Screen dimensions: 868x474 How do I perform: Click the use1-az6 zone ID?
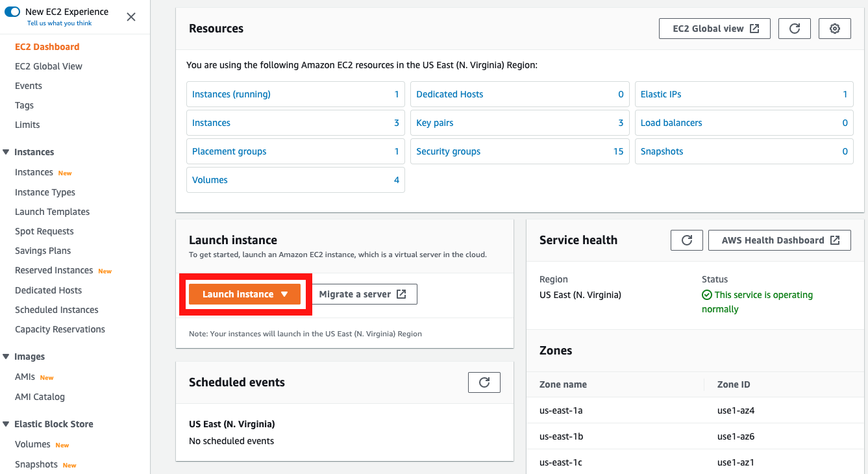[x=736, y=436]
